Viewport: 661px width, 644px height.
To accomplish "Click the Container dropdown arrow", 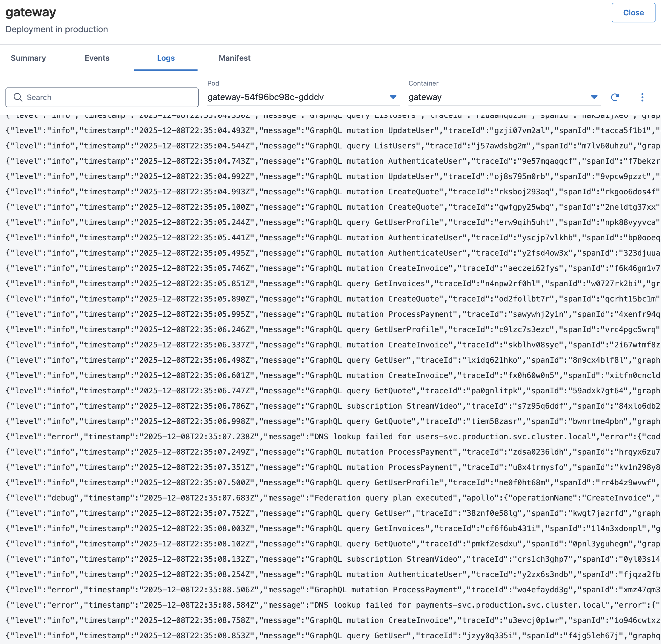I will click(x=594, y=97).
